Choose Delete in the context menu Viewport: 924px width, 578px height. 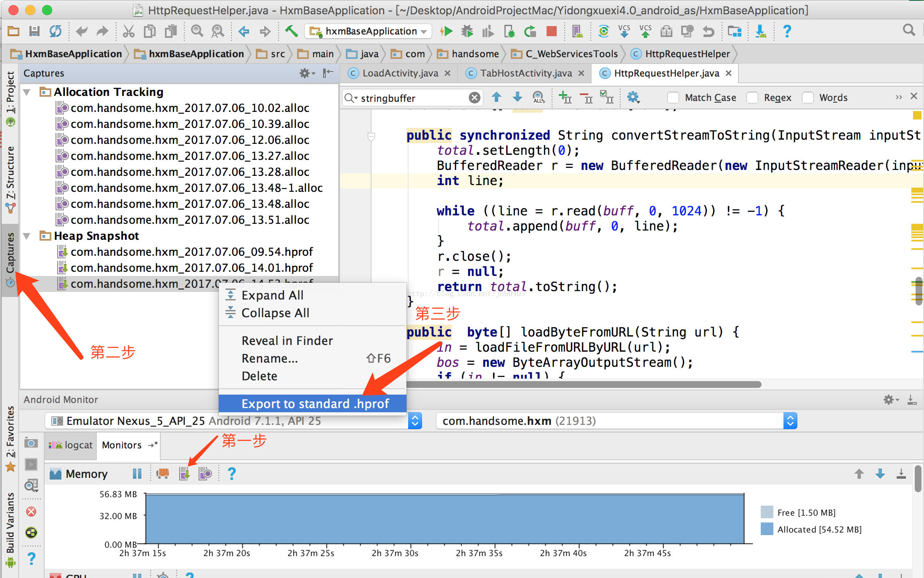(x=312, y=376)
